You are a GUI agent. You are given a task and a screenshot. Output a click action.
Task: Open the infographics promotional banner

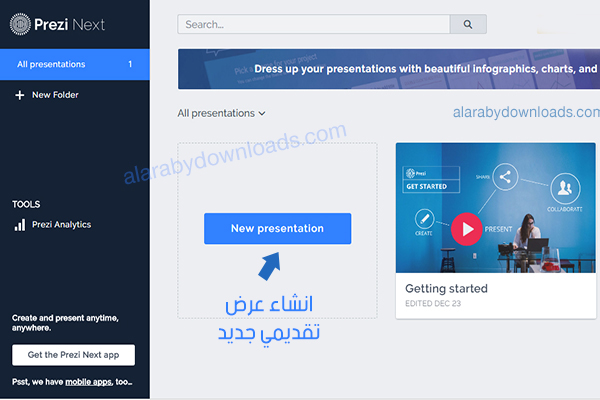tap(389, 69)
